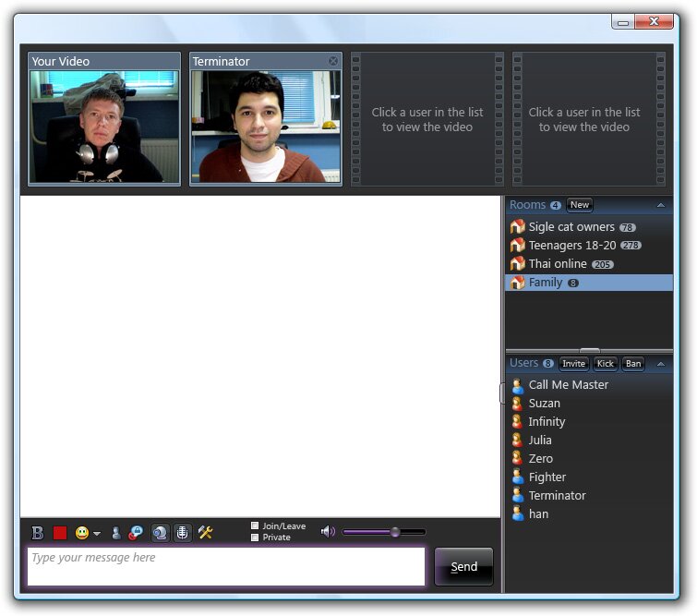Click the house icon beside Teenagers 18-20
The image size is (697, 616).
tap(517, 245)
